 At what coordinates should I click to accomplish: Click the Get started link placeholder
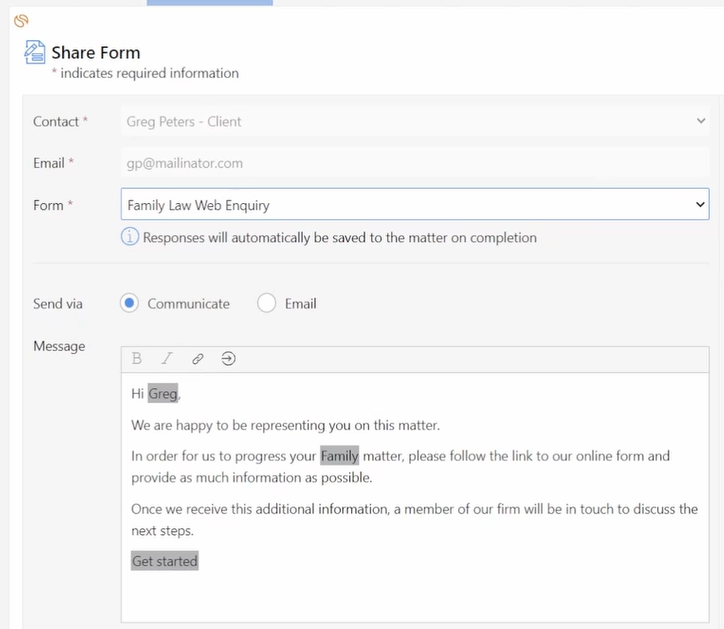[165, 561]
